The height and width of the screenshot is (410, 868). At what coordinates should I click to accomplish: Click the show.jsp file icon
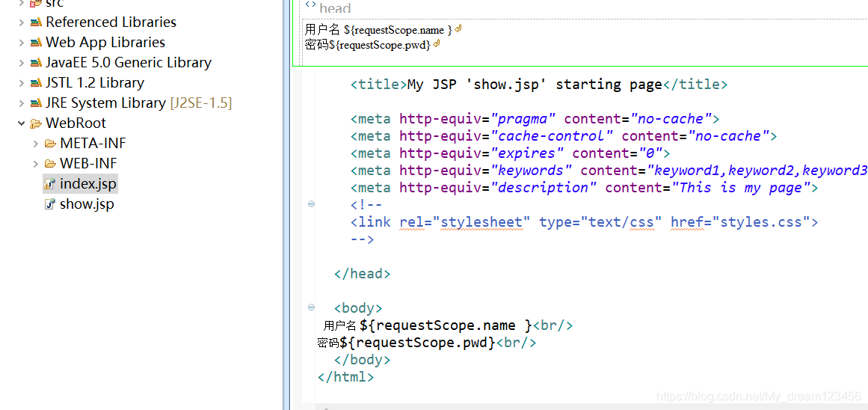click(50, 204)
